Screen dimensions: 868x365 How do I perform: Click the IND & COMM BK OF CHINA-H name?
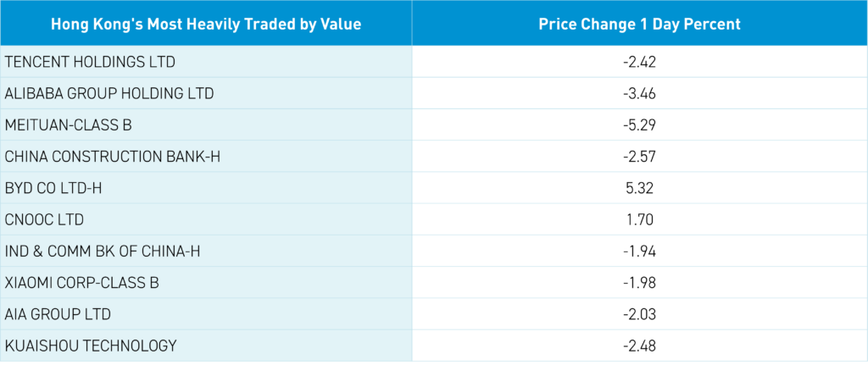103,251
